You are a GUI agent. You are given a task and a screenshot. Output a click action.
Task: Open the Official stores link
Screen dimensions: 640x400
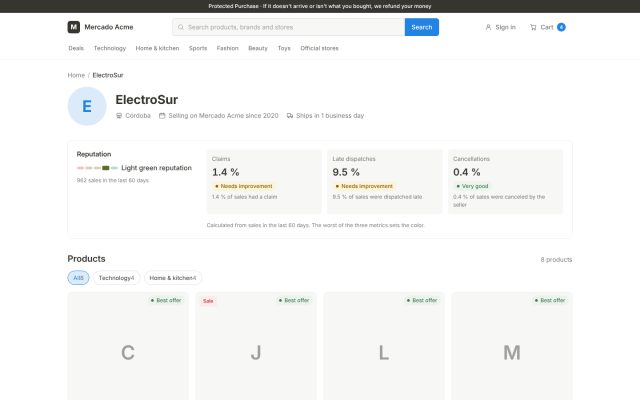point(319,48)
